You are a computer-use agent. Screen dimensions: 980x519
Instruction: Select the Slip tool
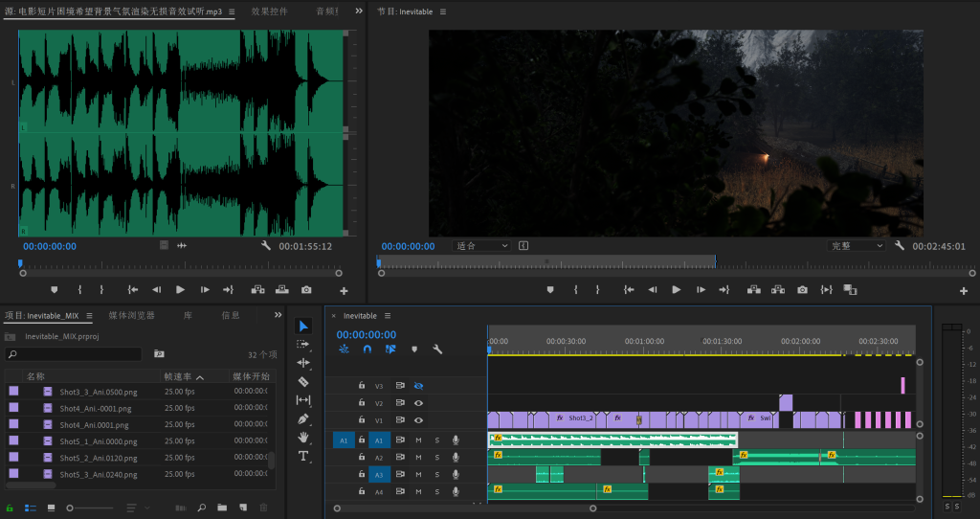(303, 400)
